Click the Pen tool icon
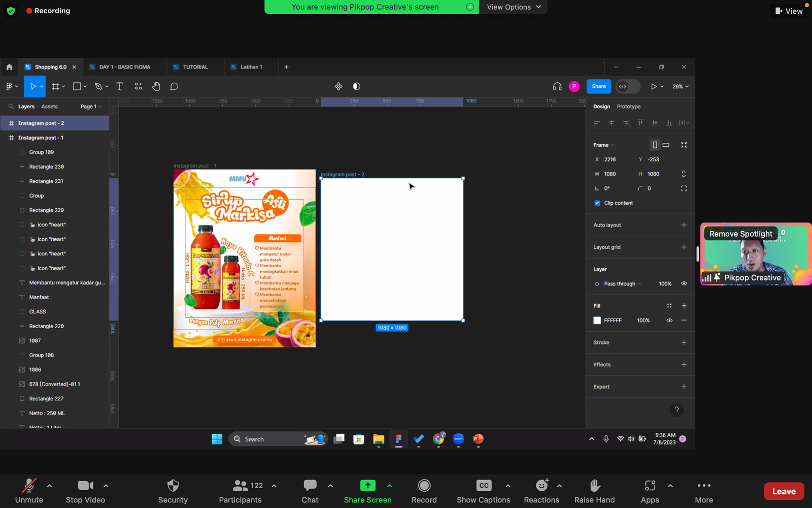Screen dimensions: 812x508 pyautogui.click(x=98, y=86)
